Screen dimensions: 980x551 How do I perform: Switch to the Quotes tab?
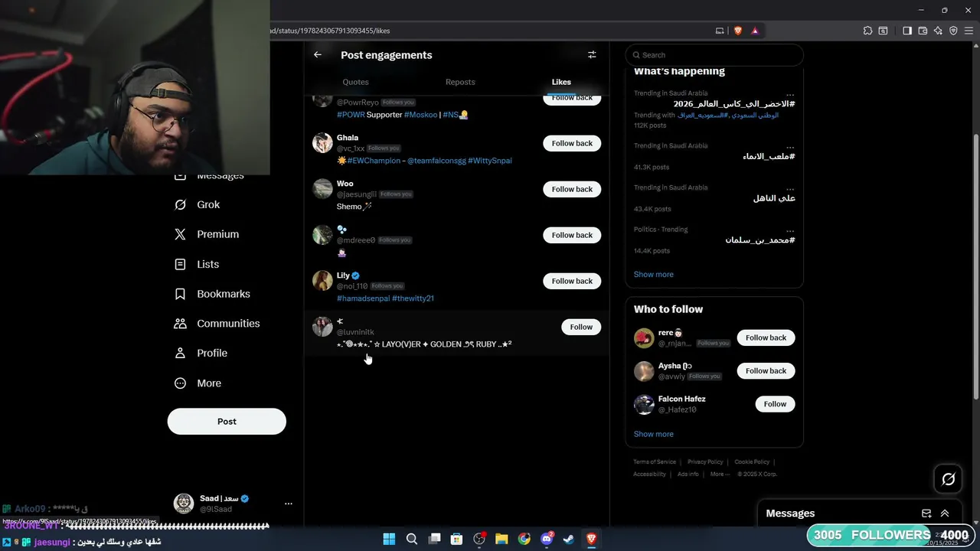tap(355, 82)
